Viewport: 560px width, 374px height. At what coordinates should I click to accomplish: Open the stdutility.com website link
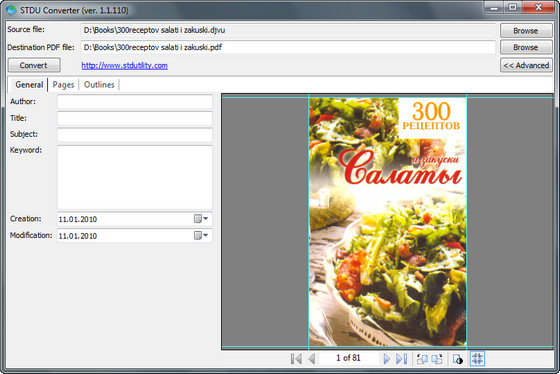[124, 65]
